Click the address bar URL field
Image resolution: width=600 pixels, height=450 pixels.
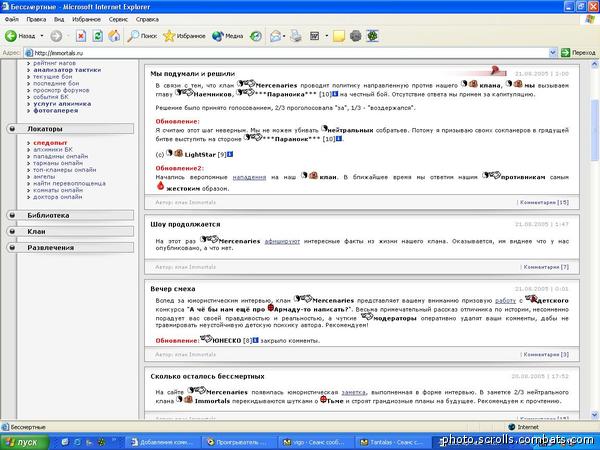[x=286, y=53]
